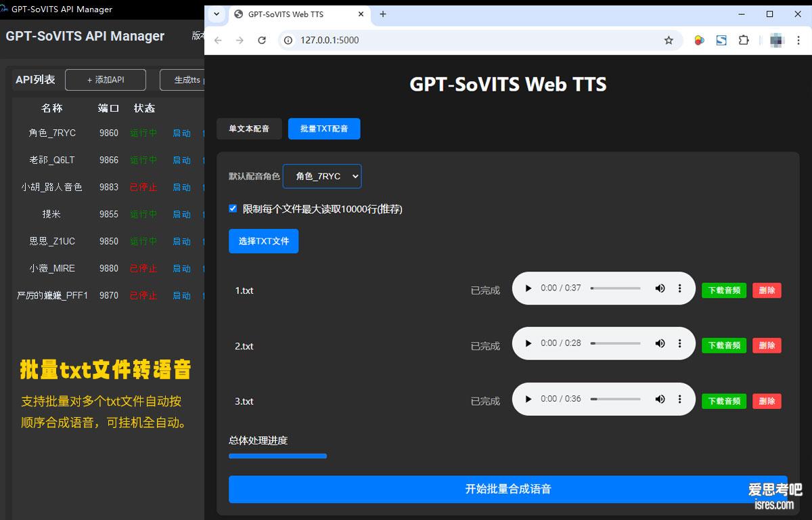The width and height of the screenshot is (812, 520).
Task: Seek in the 1.txt audio progress bar
Action: point(615,288)
